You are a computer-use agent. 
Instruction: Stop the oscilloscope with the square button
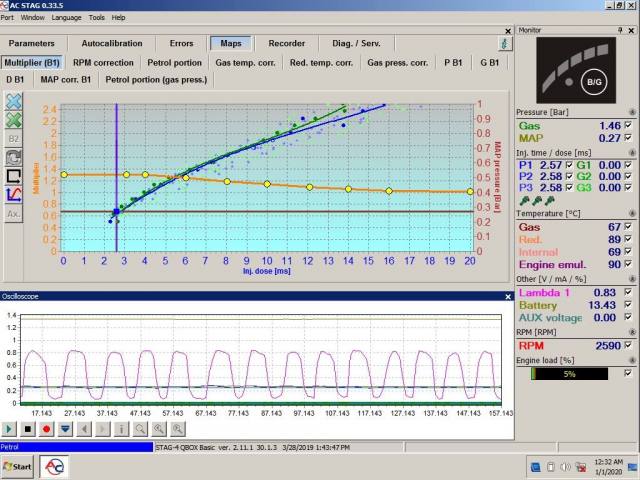[28, 428]
